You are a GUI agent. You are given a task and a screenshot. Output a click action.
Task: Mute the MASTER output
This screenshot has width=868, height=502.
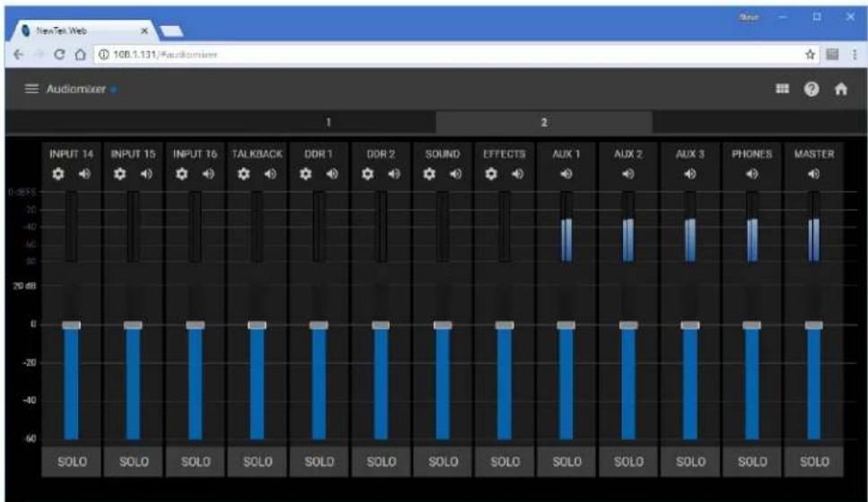814,174
